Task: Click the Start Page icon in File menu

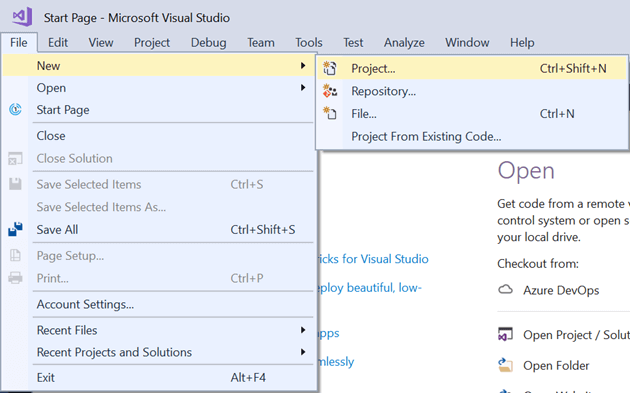Action: coord(15,109)
